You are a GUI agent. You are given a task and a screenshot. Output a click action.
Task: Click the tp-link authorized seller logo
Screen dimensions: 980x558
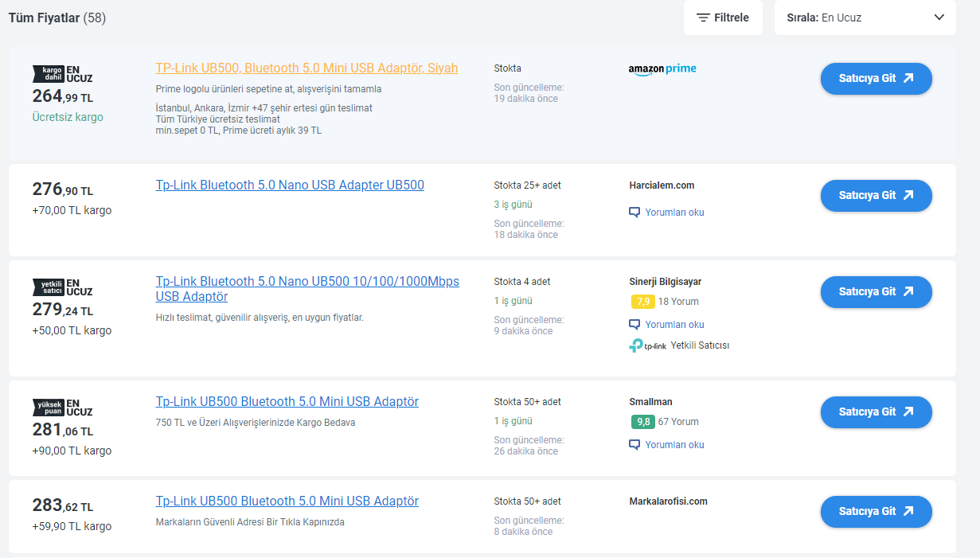(x=647, y=345)
